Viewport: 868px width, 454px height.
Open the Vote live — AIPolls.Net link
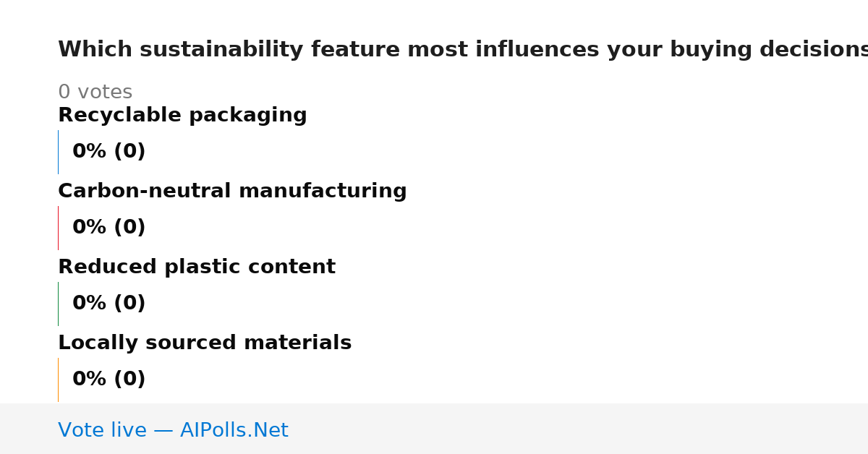(173, 431)
